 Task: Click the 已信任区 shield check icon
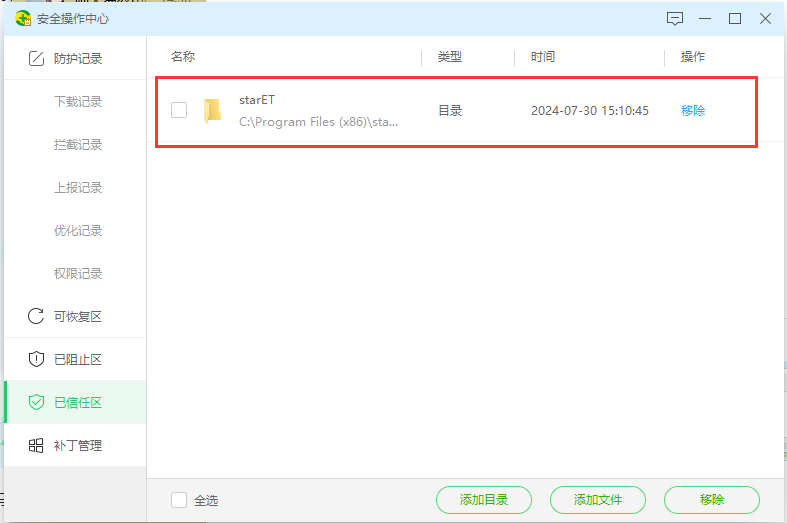36,402
